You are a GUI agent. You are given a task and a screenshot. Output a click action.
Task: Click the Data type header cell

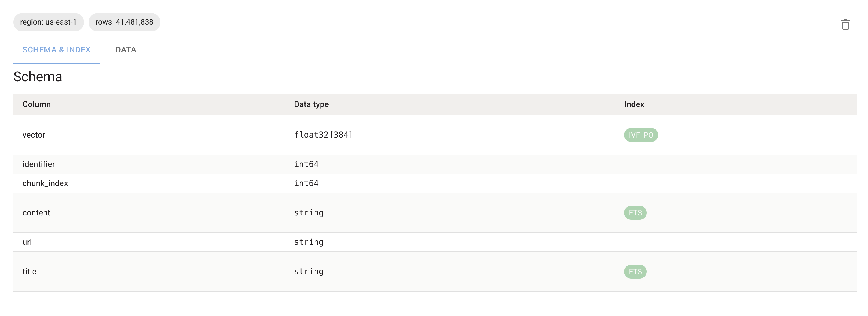(x=311, y=104)
